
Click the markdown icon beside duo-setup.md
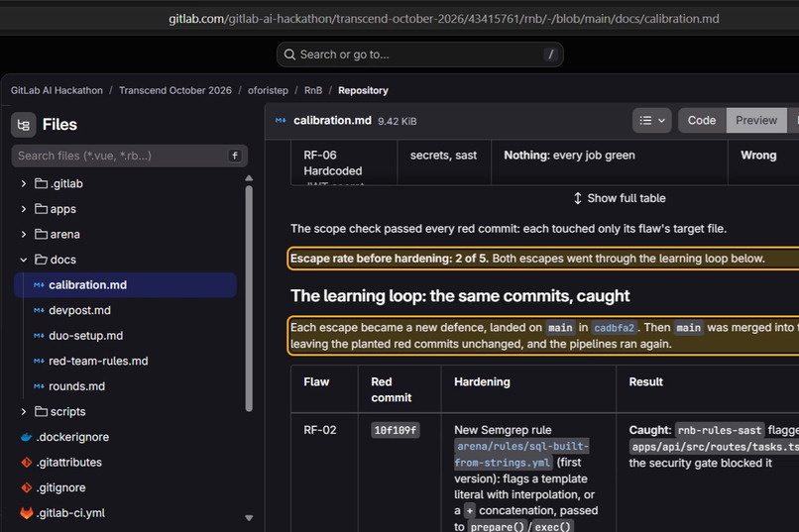(x=39, y=336)
